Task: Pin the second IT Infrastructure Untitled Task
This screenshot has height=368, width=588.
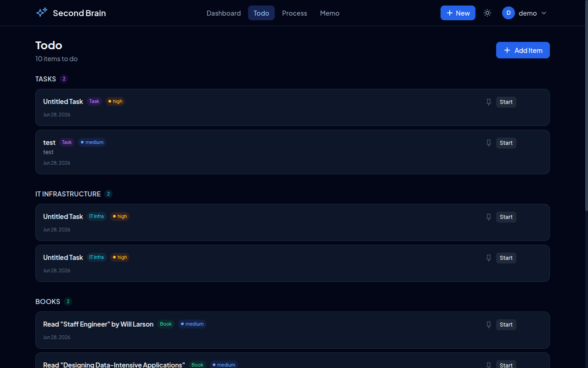Action: coord(489,258)
